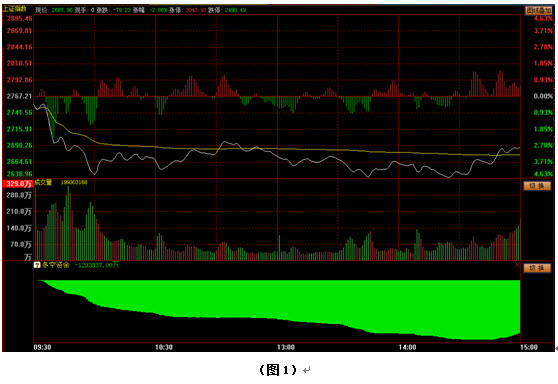Click the 切换 button beside bottom indicator panel

(537, 268)
